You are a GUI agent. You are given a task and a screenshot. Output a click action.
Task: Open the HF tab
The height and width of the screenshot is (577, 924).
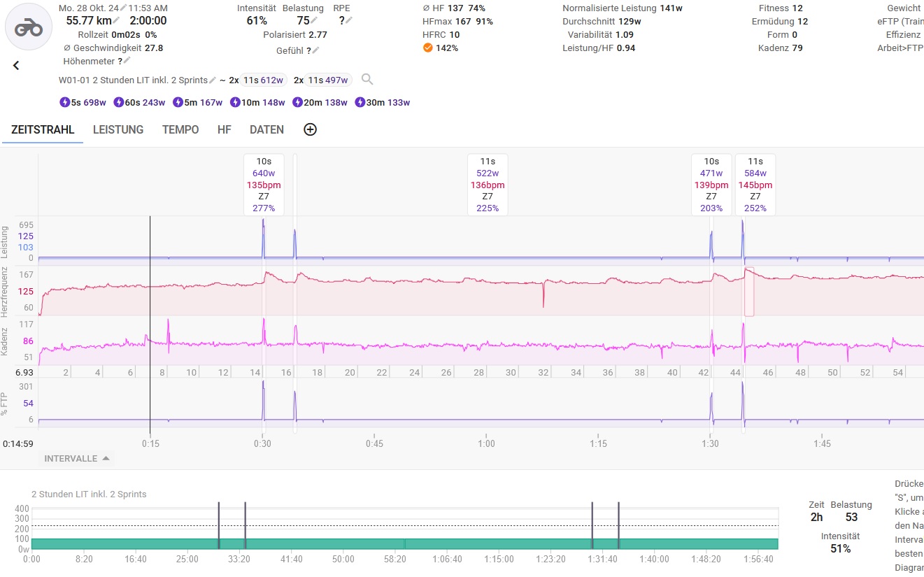click(225, 129)
